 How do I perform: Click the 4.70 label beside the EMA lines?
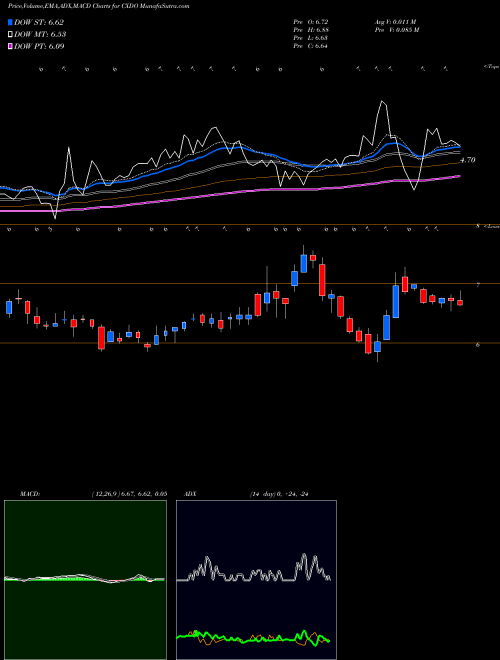(x=468, y=160)
